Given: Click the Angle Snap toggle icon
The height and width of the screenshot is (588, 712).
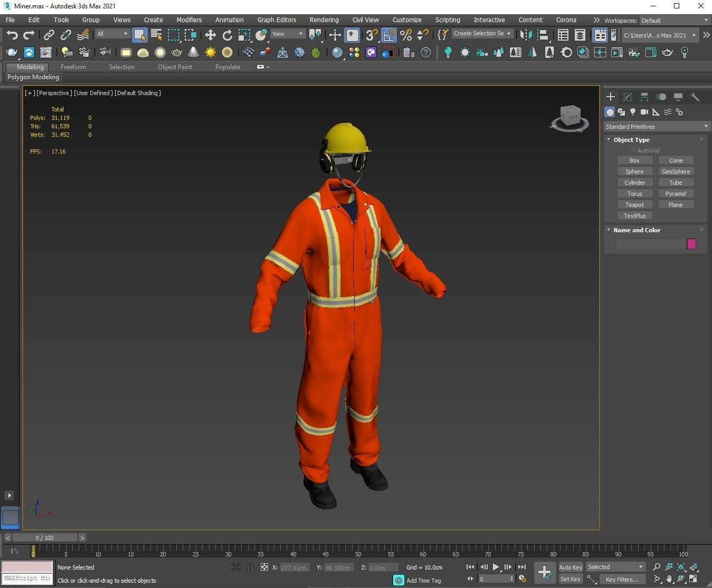Looking at the screenshot, I should [389, 35].
